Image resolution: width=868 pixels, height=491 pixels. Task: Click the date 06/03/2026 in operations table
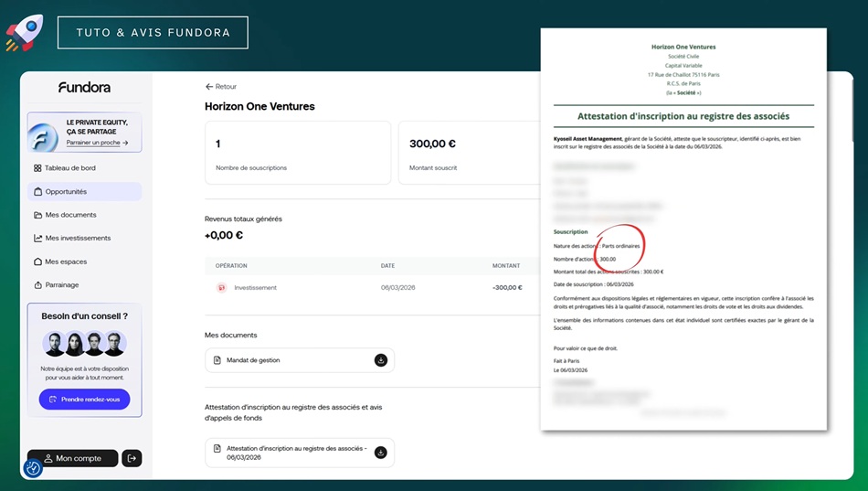click(397, 288)
